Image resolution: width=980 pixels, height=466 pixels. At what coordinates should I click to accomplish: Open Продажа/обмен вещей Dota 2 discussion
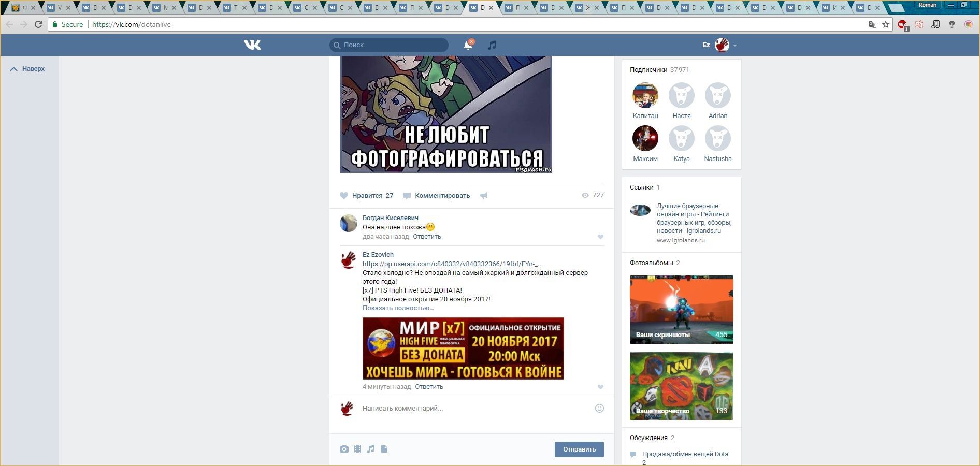(685, 458)
